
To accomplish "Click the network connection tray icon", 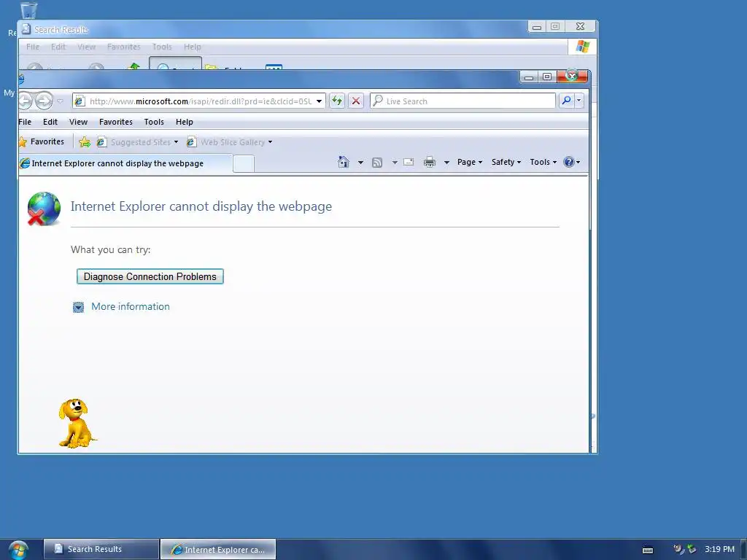I will coord(692,549).
